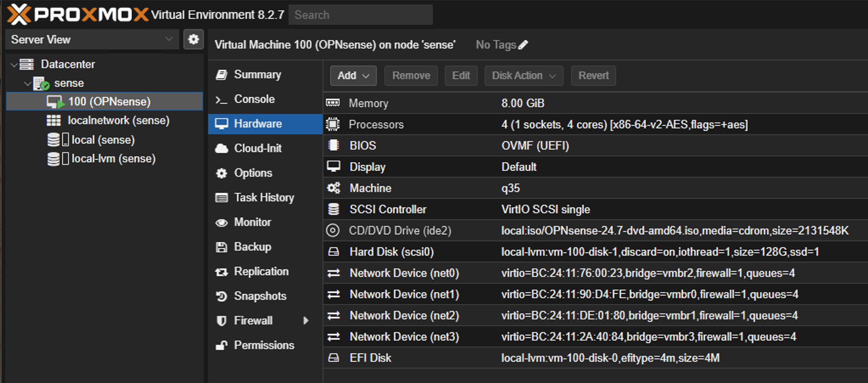Open the Replication tab
Image resolution: width=868 pixels, height=383 pixels.
click(265, 271)
